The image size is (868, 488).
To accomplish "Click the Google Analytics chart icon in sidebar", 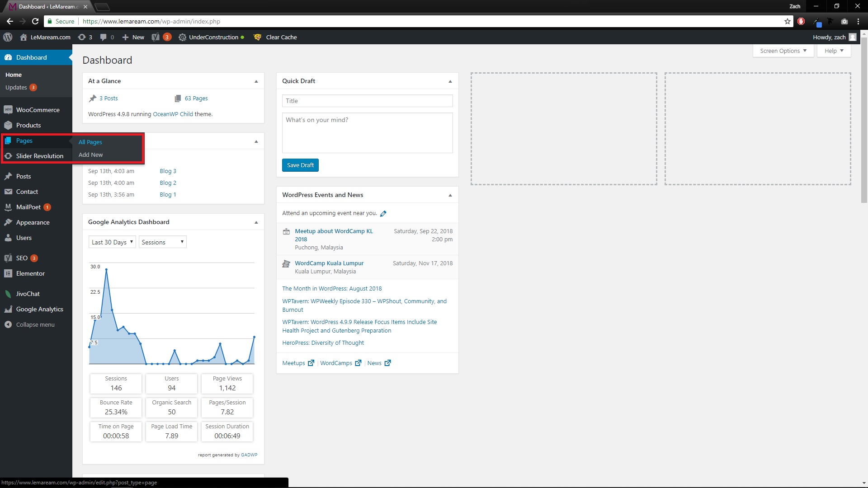I will [8, 309].
